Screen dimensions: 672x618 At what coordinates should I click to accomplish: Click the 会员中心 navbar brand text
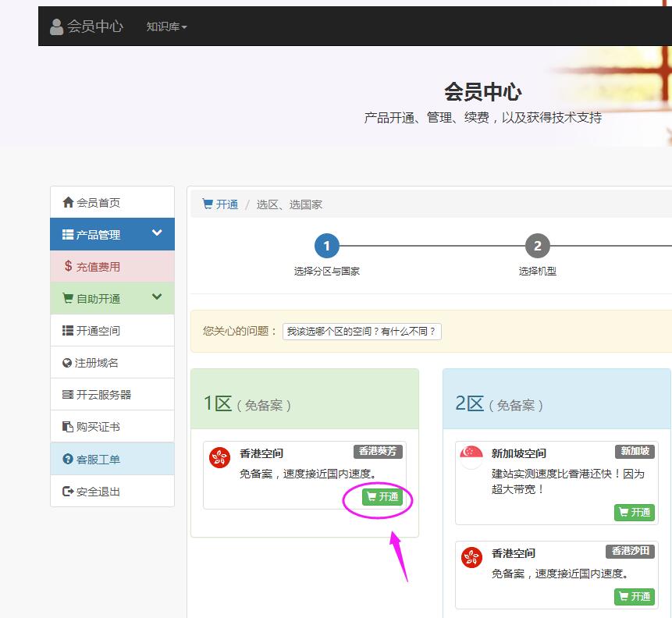95,27
